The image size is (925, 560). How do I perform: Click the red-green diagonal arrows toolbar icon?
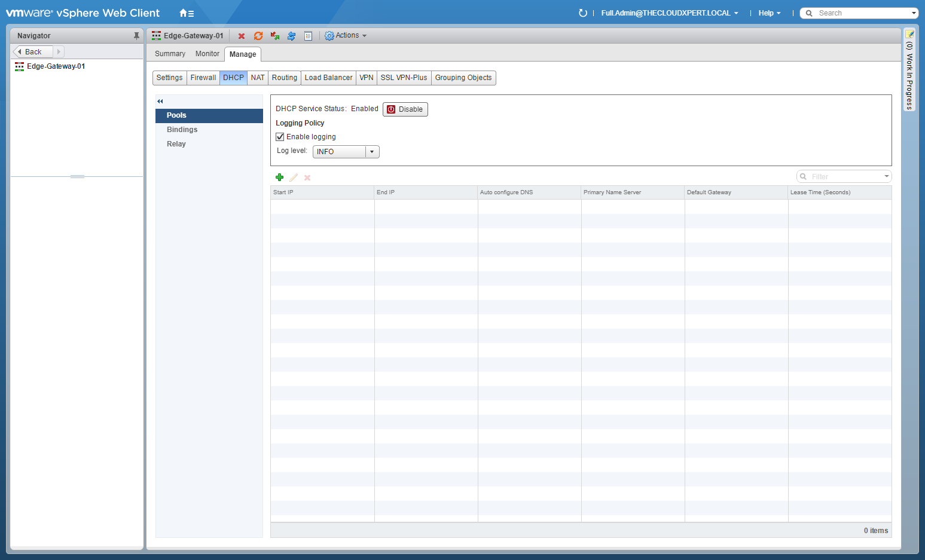(275, 36)
